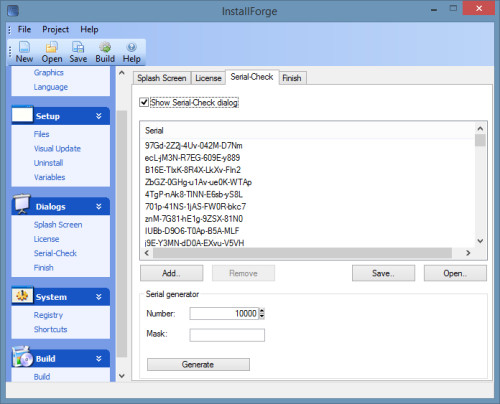500x404 pixels.
Task: Click the Dialogs section projector icon
Action: pyautogui.click(x=22, y=204)
